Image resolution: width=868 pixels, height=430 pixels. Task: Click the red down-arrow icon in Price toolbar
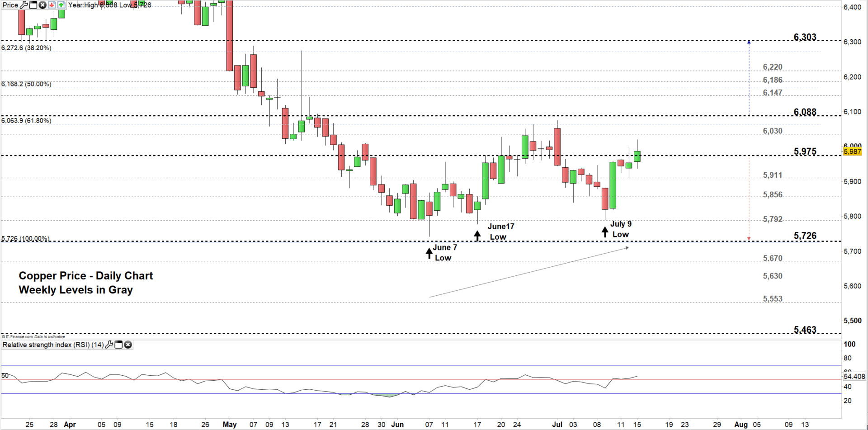52,5
